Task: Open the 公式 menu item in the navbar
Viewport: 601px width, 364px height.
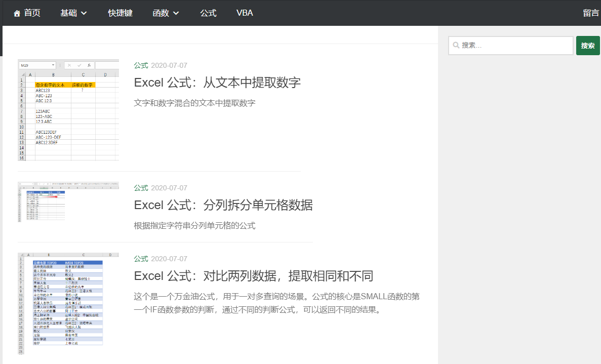Action: pyautogui.click(x=208, y=13)
